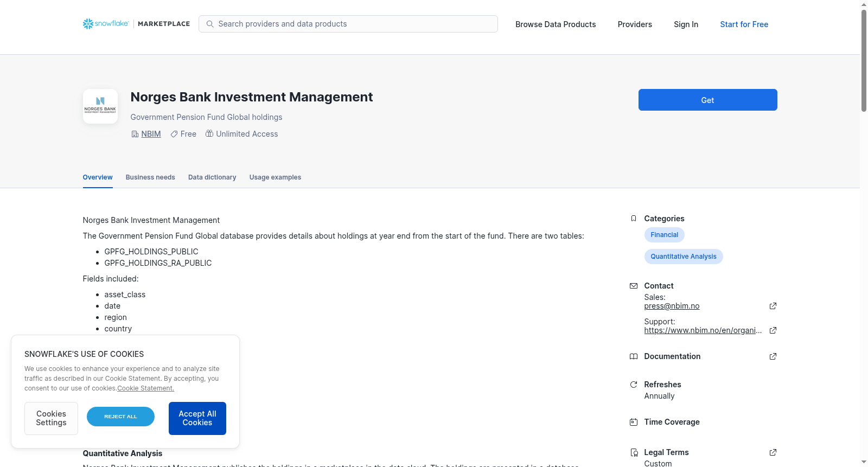Click press@nbim.no email link
This screenshot has width=868, height=467.
tap(672, 306)
